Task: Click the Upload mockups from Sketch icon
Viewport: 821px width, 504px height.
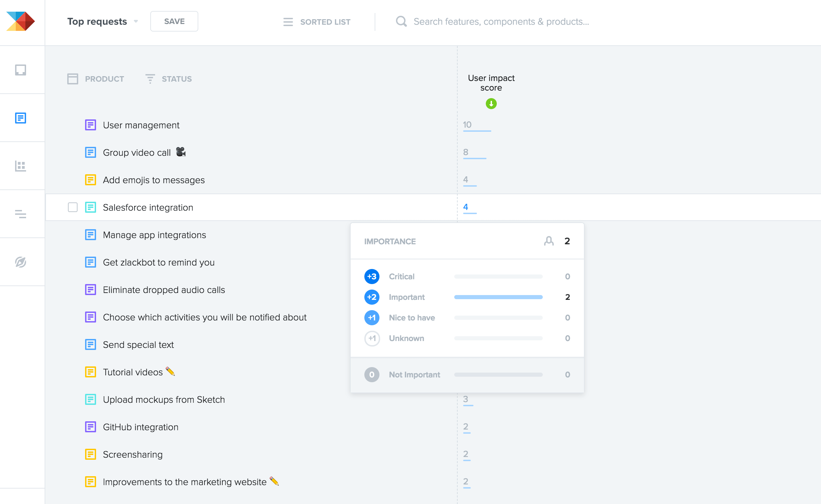Action: [91, 399]
